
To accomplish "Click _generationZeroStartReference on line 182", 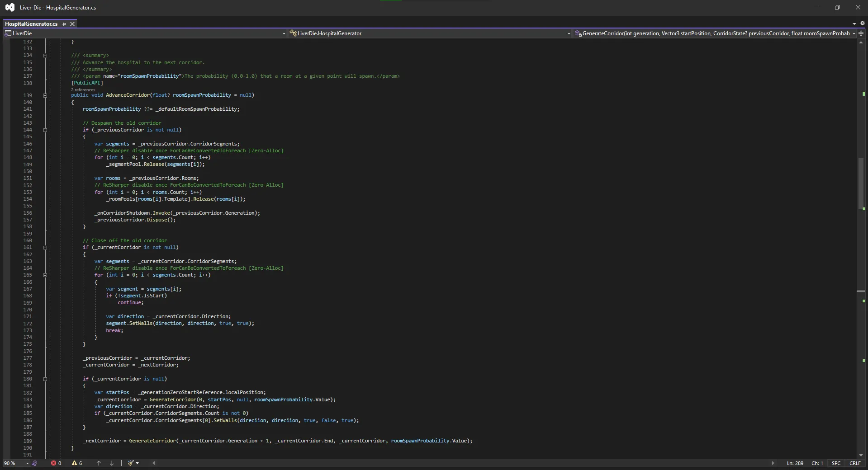I will [x=181, y=393].
